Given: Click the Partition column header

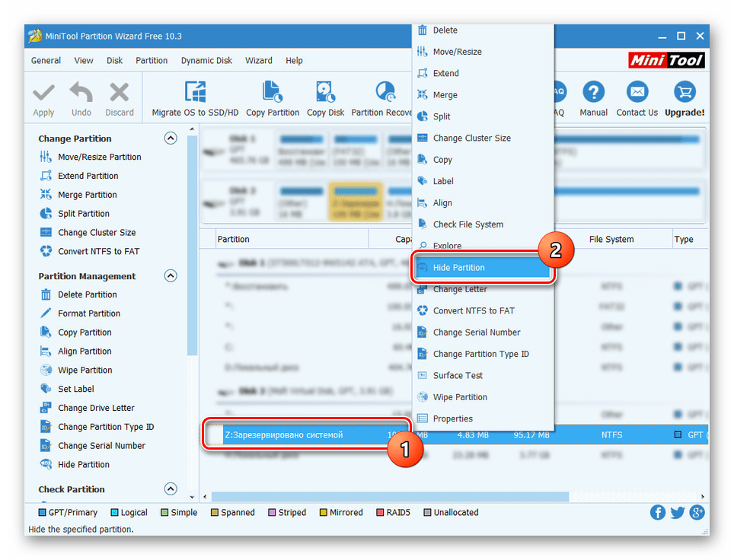Looking at the screenshot, I should click(292, 239).
